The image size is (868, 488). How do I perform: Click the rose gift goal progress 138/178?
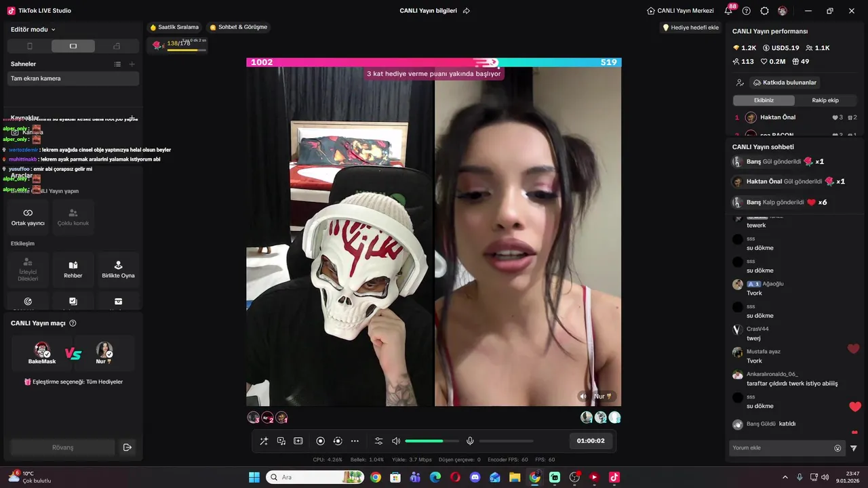click(179, 45)
